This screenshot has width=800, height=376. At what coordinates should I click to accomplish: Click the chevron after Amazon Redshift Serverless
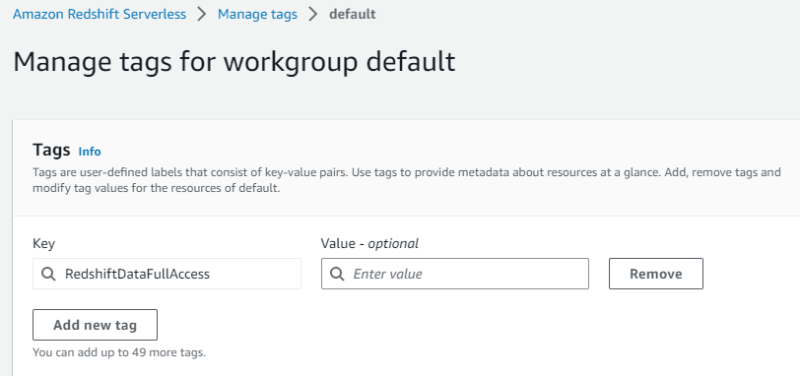click(202, 14)
